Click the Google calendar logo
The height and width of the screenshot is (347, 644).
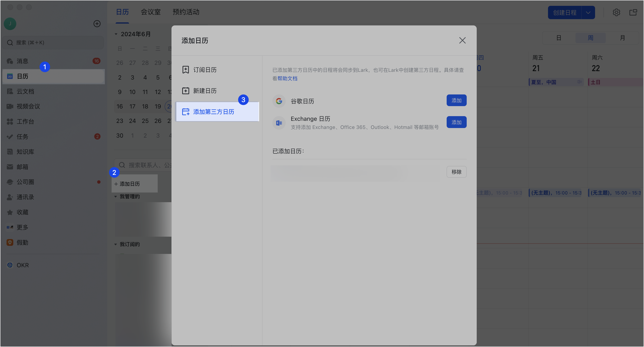[279, 101]
